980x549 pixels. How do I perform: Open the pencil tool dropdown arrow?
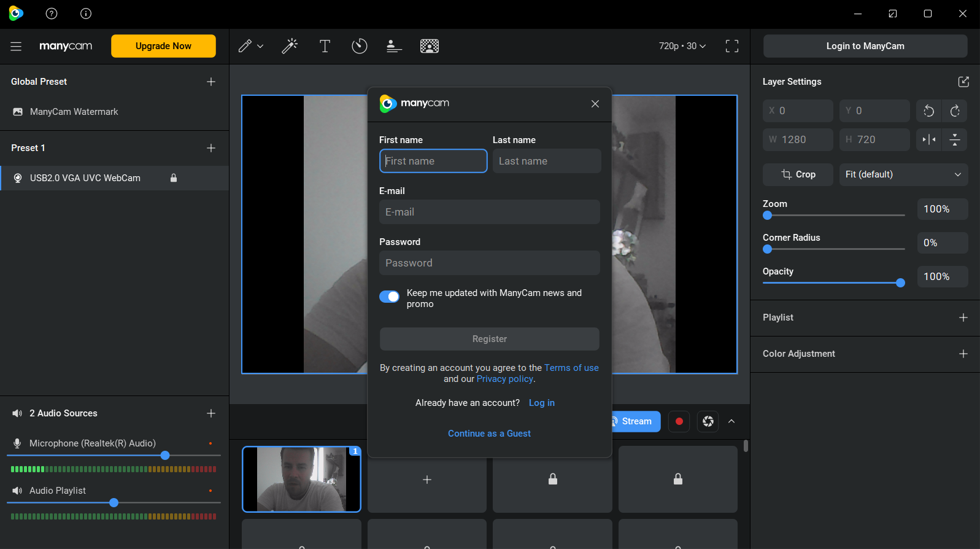click(260, 46)
